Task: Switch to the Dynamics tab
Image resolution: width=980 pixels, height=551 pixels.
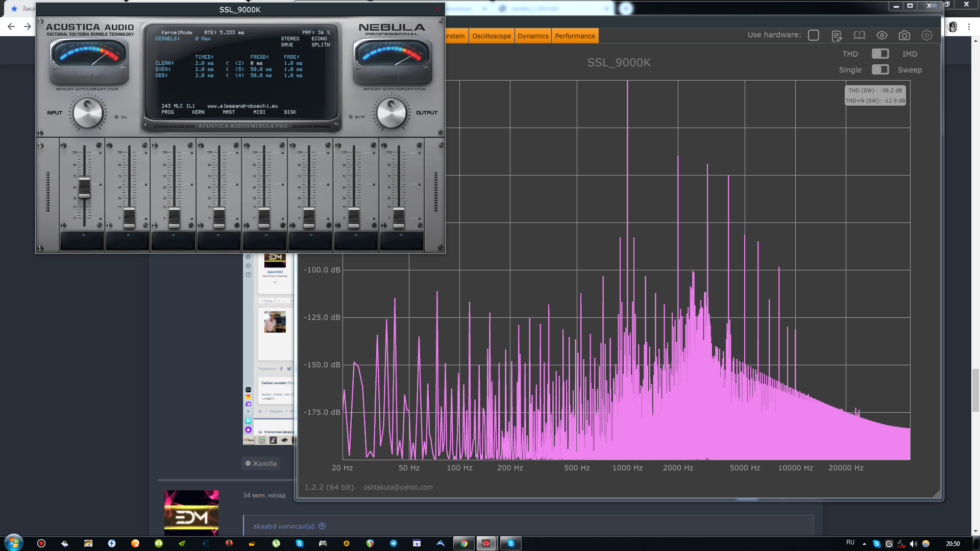Action: pos(533,36)
